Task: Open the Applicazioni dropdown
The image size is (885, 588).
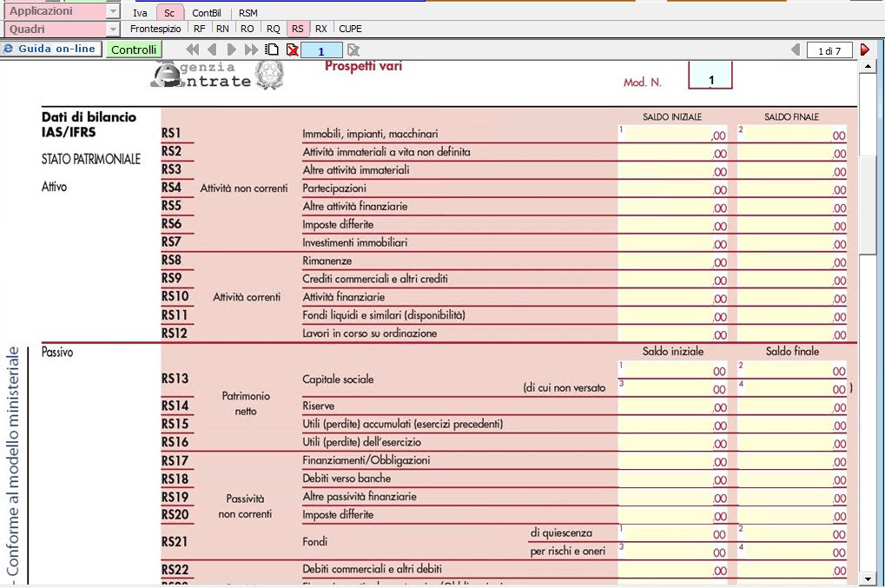Action: [x=113, y=11]
